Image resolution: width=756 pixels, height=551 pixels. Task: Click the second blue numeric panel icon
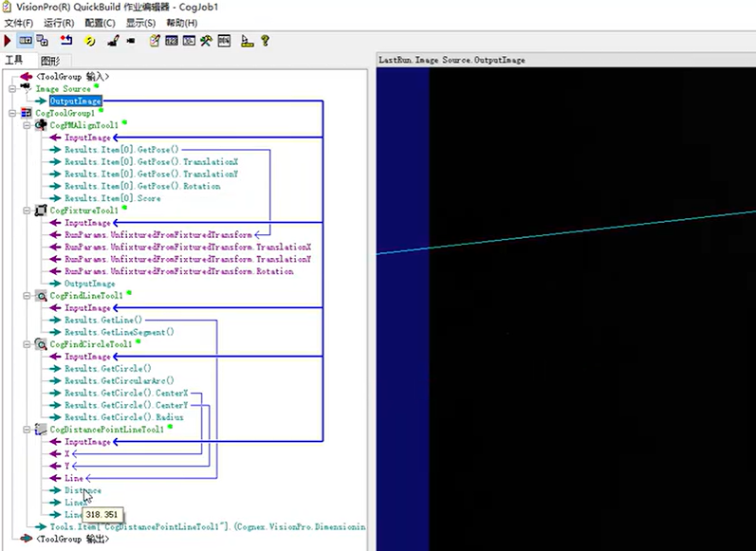point(189,41)
